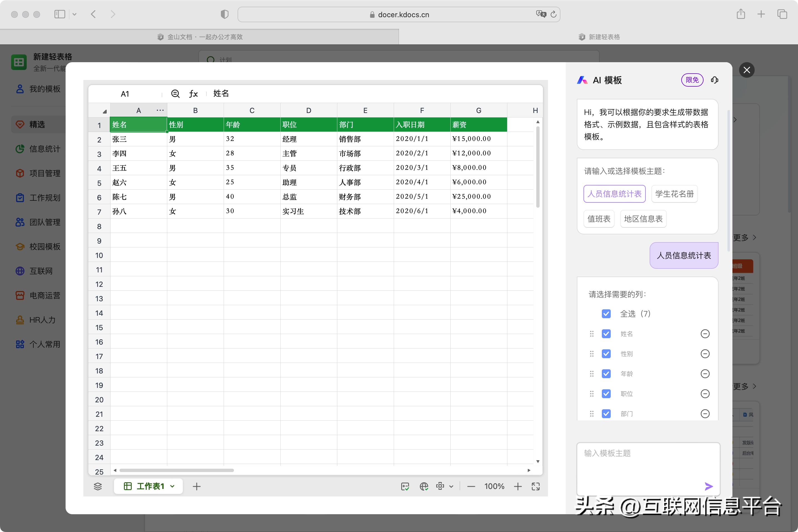Image resolution: width=798 pixels, height=532 pixels.
Task: Open the AI voice assistant icon in AI 模板 panel
Action: [x=714, y=80]
